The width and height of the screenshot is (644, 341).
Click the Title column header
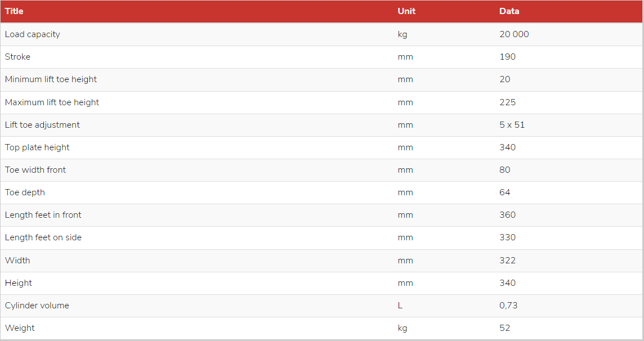click(14, 11)
